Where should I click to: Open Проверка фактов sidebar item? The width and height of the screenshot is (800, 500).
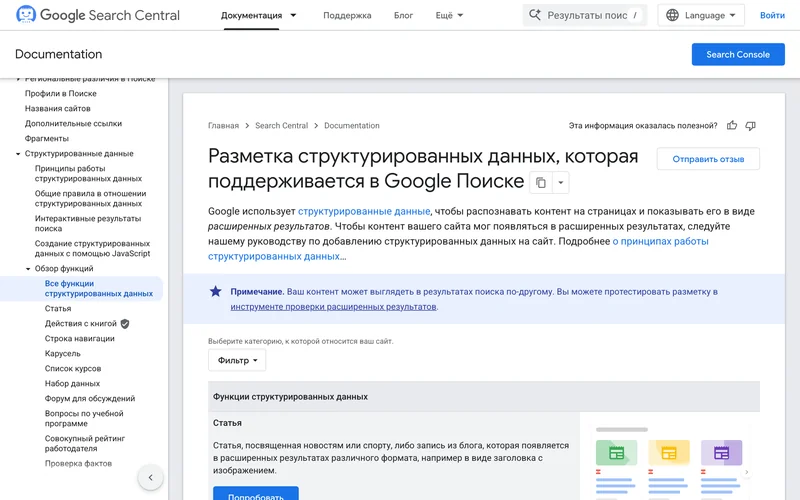(x=78, y=463)
